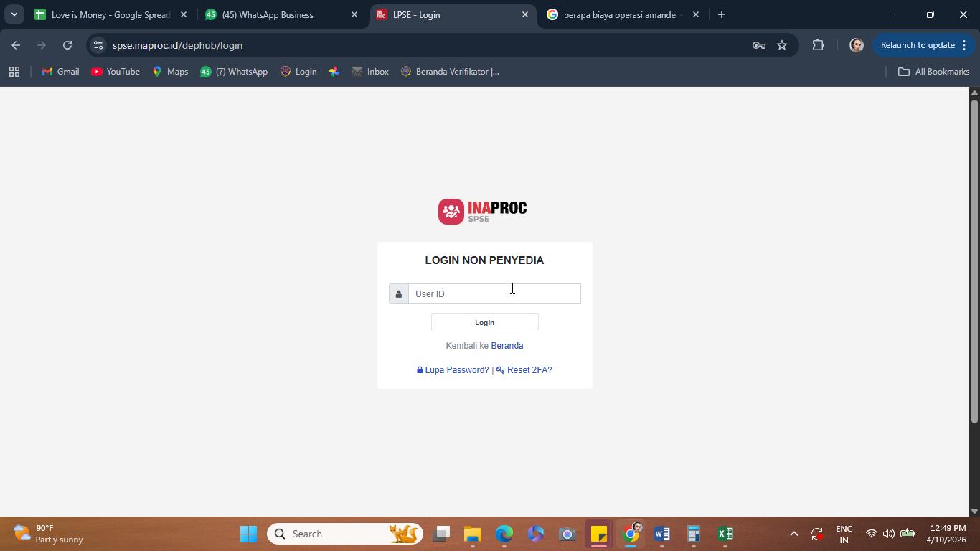Open the Reset 2FA link
This screenshot has height=551, width=980.
524,370
